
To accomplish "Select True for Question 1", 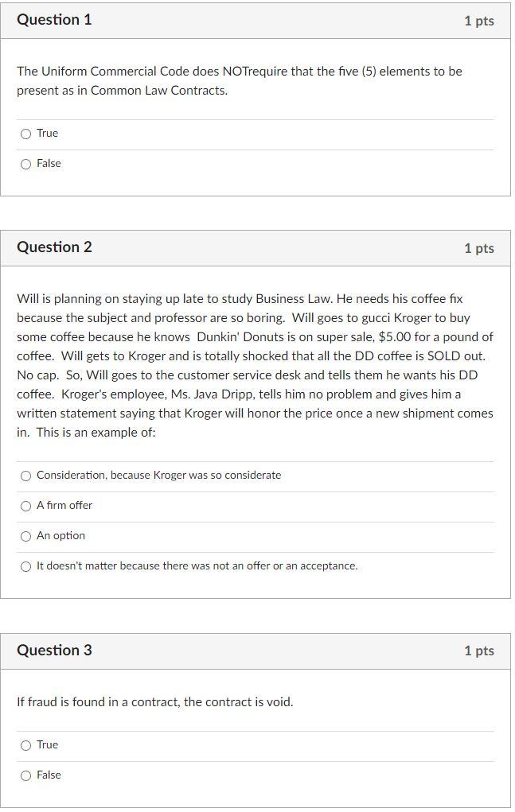I will (x=25, y=134).
